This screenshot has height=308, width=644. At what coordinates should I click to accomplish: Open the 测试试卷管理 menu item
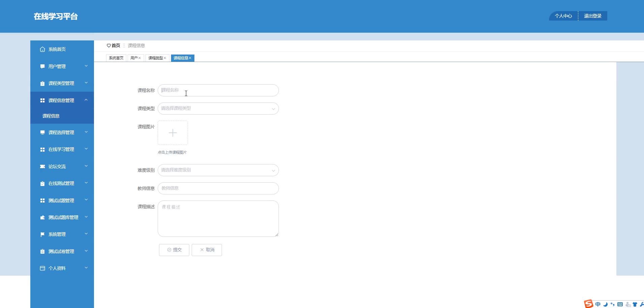(62, 251)
